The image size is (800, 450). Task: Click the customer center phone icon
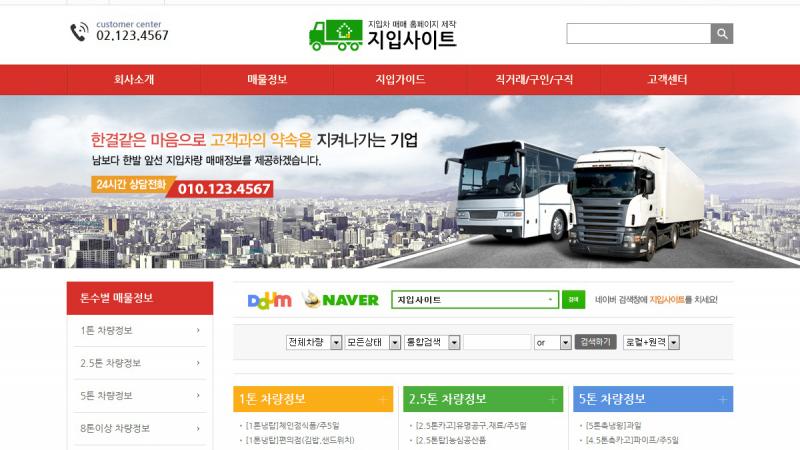pos(79,32)
